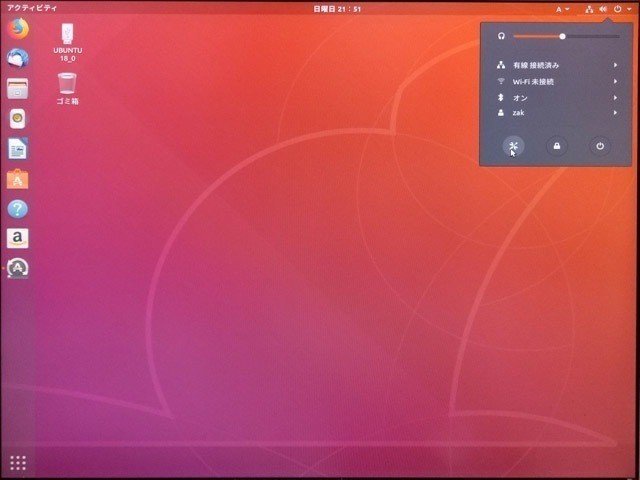Open the Files manager in dock
Image resolution: width=640 pixels, height=480 pixels.
(18, 88)
